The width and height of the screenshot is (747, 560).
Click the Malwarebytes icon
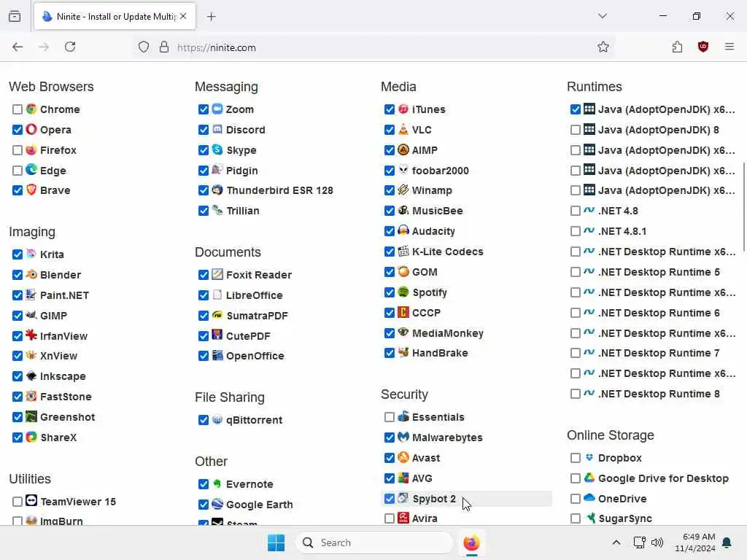coord(403,437)
